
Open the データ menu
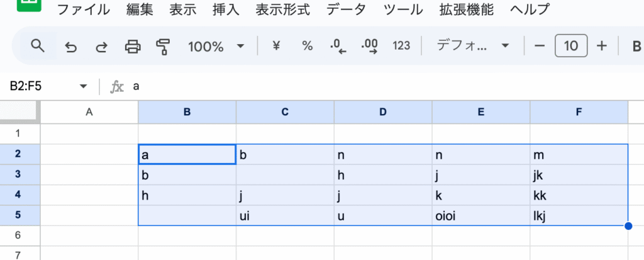pos(345,10)
